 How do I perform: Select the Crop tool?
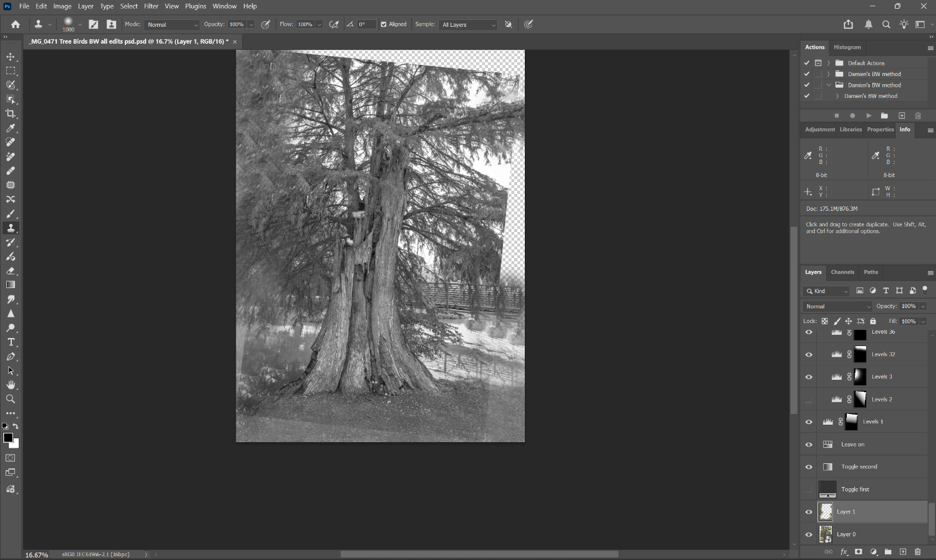pos(11,113)
